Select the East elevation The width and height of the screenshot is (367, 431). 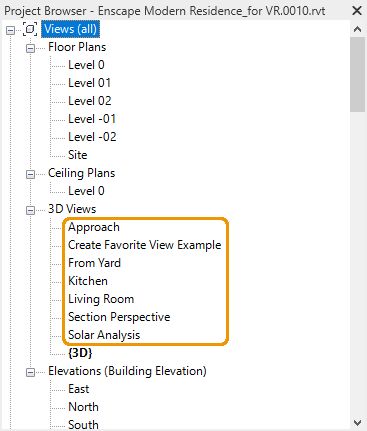pos(79,389)
